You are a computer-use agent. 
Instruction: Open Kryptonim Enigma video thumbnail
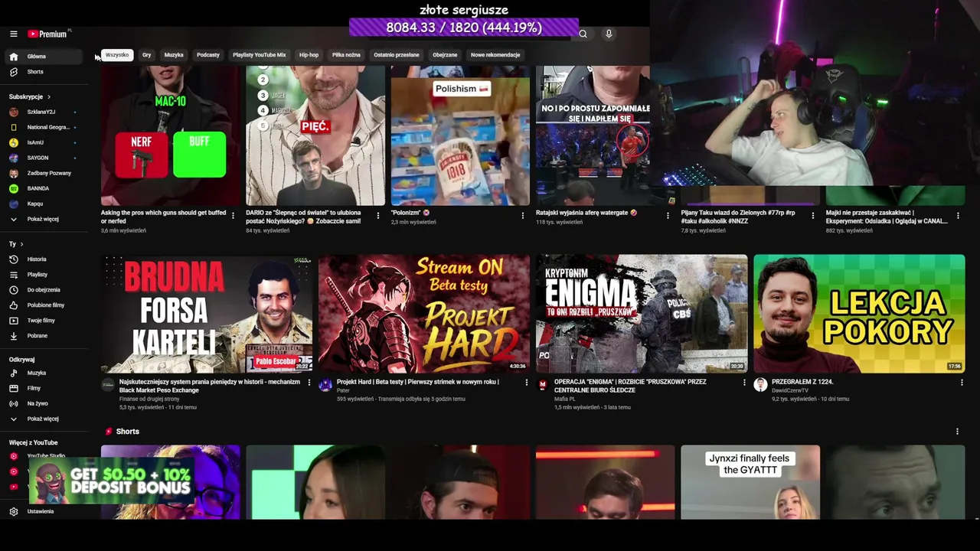pyautogui.click(x=642, y=314)
